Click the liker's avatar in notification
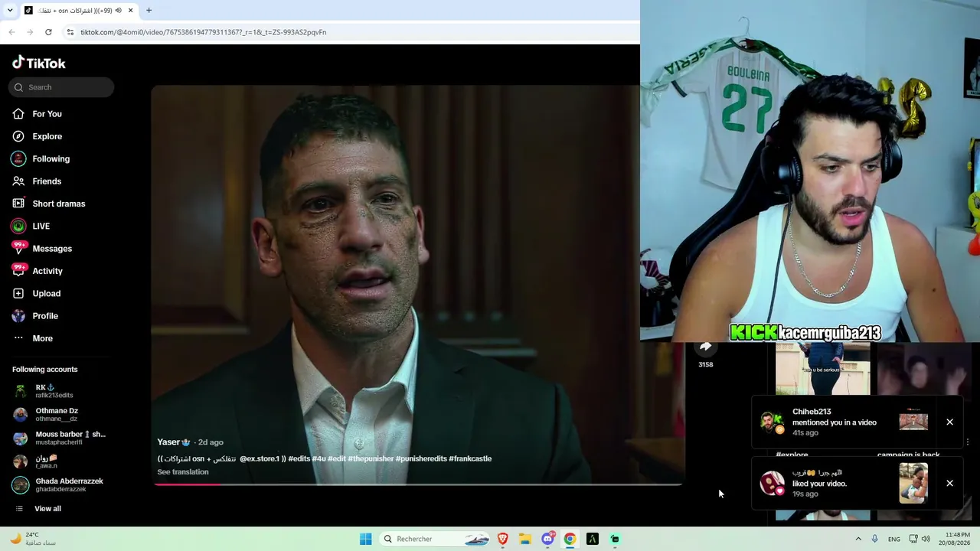Viewport: 980px width, 551px height. [x=772, y=483]
